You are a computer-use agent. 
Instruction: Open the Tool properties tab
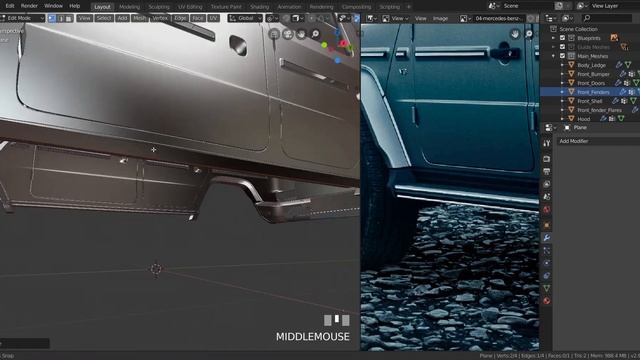click(547, 143)
